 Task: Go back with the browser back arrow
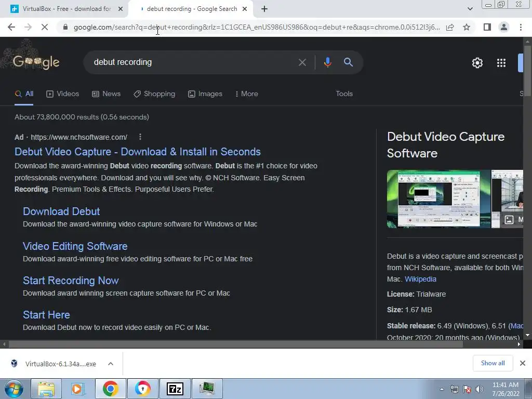click(x=11, y=27)
